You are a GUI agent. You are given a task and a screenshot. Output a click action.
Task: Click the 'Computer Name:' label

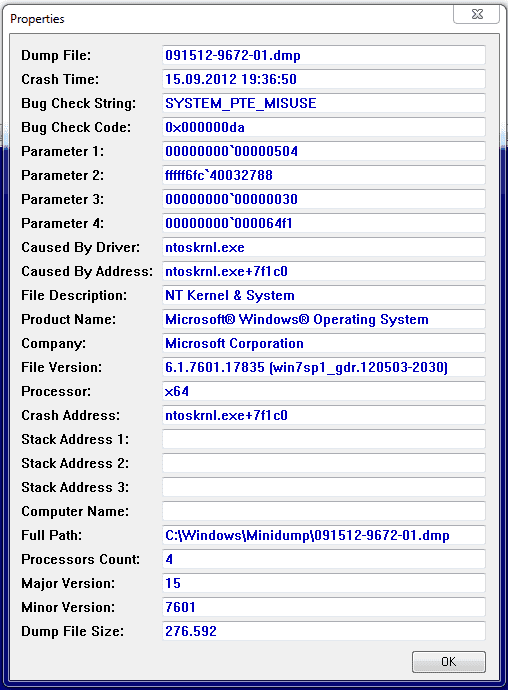click(75, 511)
